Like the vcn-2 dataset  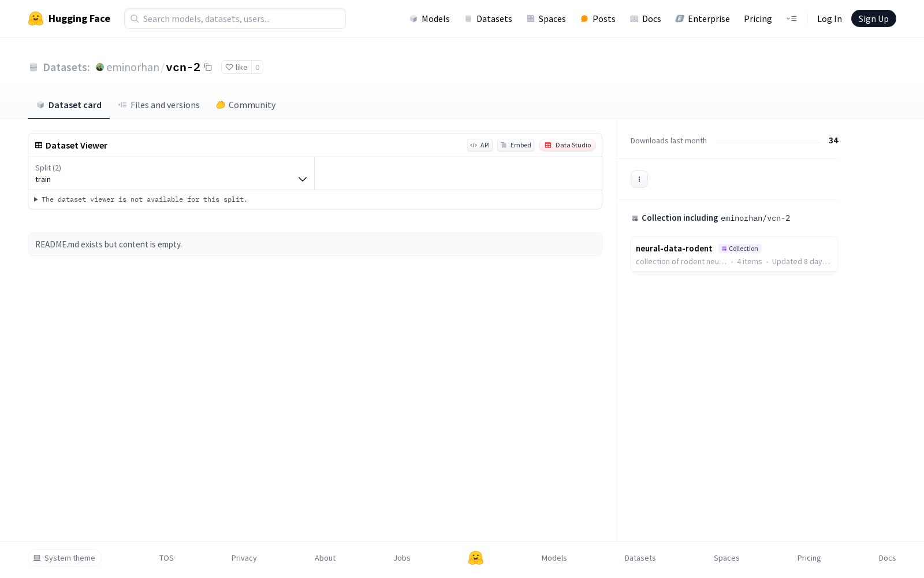tap(236, 67)
